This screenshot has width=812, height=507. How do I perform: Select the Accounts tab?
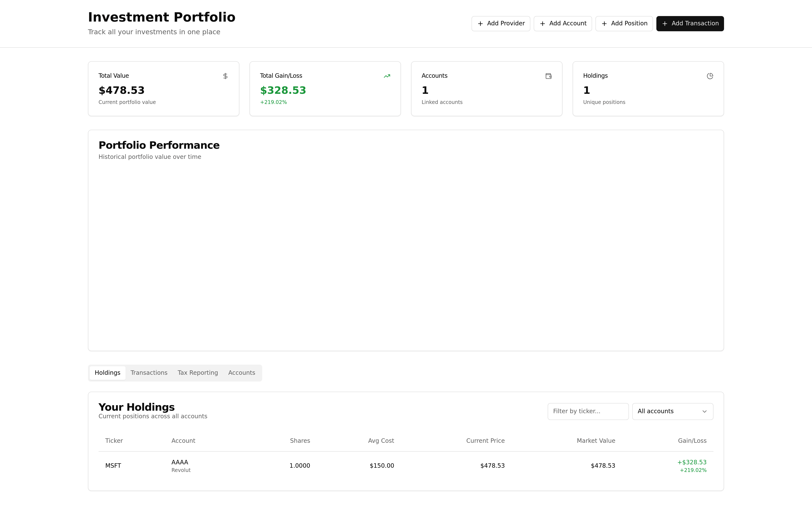pos(241,372)
